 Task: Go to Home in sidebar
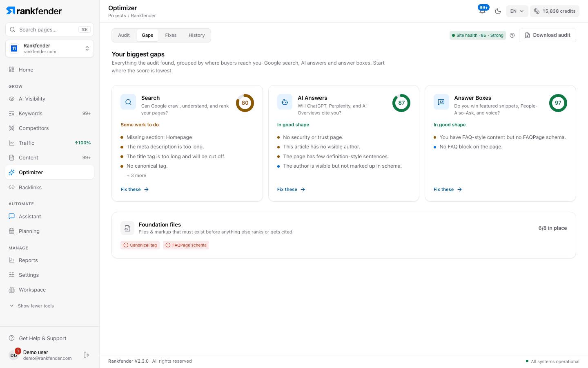[49, 70]
